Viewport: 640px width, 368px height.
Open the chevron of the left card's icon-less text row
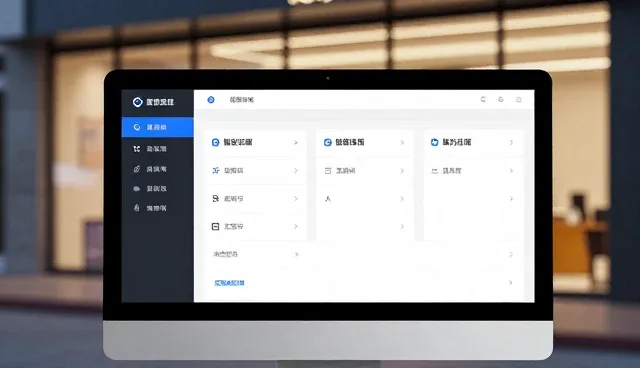pyautogui.click(x=297, y=255)
